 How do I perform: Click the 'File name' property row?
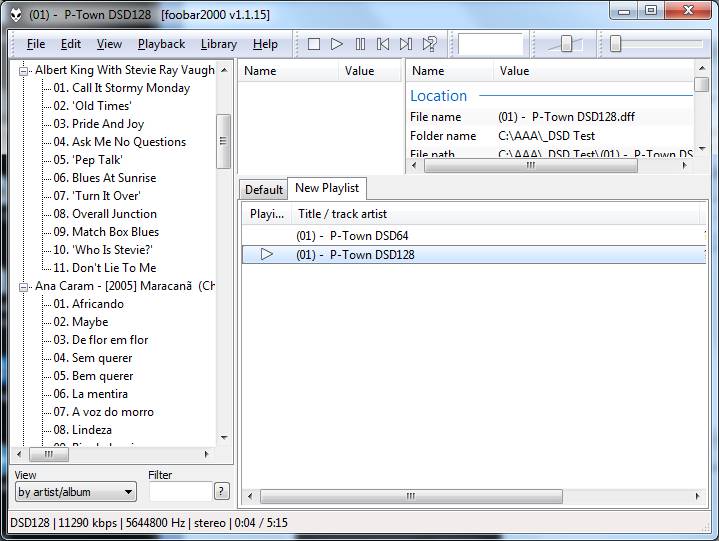point(550,117)
